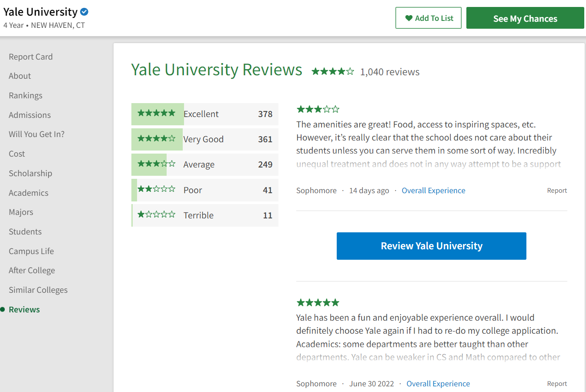The height and width of the screenshot is (392, 586).
Task: Filter reviews by Excellent rating
Action: click(205, 114)
